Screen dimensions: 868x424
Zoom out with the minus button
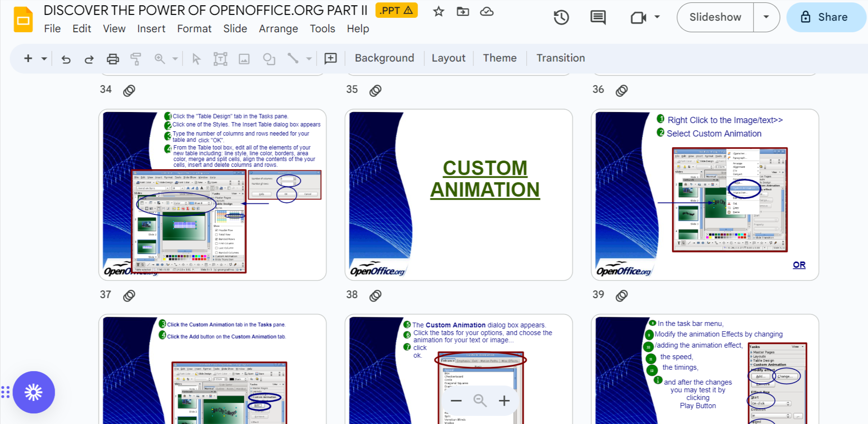coord(456,400)
